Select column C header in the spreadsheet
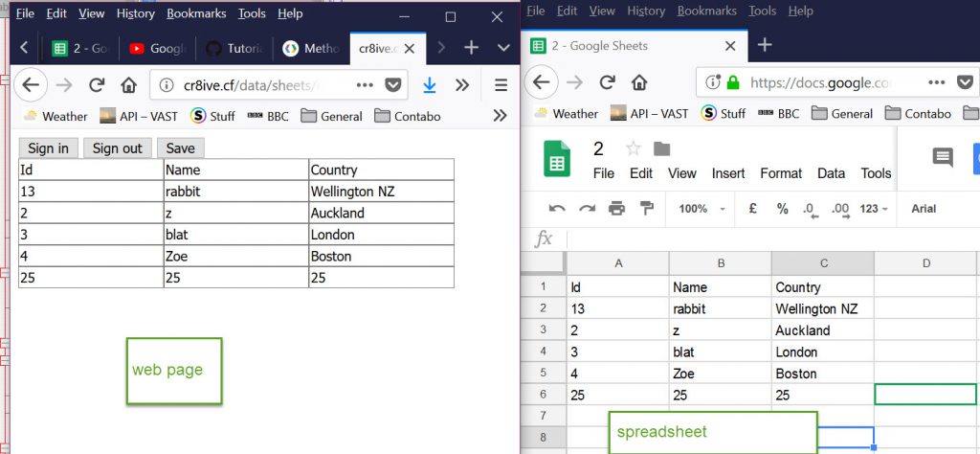Image resolution: width=980 pixels, height=454 pixels. pyautogui.click(x=822, y=263)
